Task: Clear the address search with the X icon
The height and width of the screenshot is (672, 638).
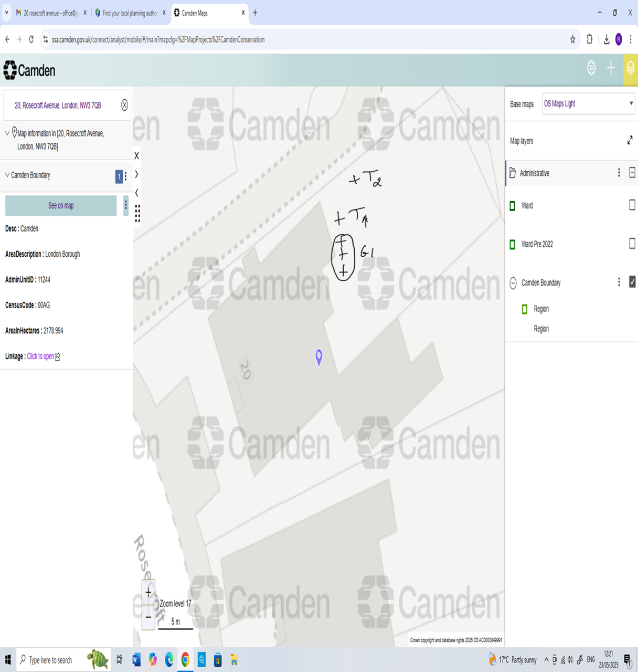Action: (x=124, y=105)
